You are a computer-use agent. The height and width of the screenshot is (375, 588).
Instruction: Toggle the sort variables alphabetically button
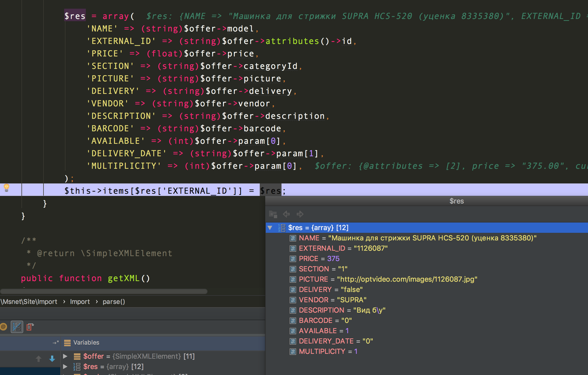pyautogui.click(x=17, y=327)
